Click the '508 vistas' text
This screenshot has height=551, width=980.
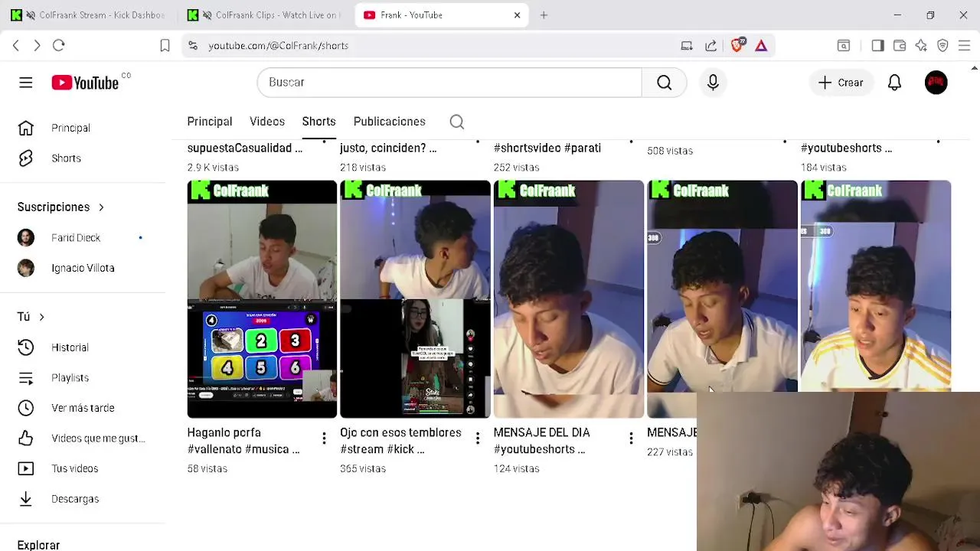pyautogui.click(x=670, y=151)
